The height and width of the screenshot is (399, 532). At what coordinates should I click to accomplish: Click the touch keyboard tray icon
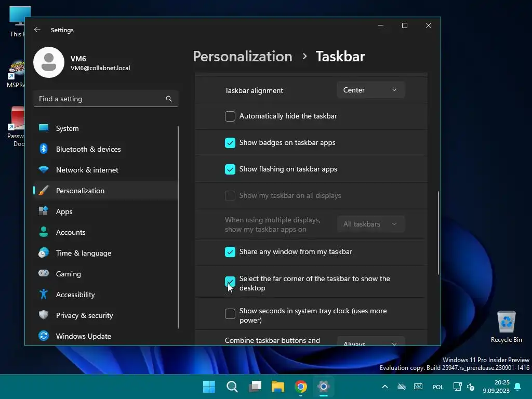tap(418, 387)
